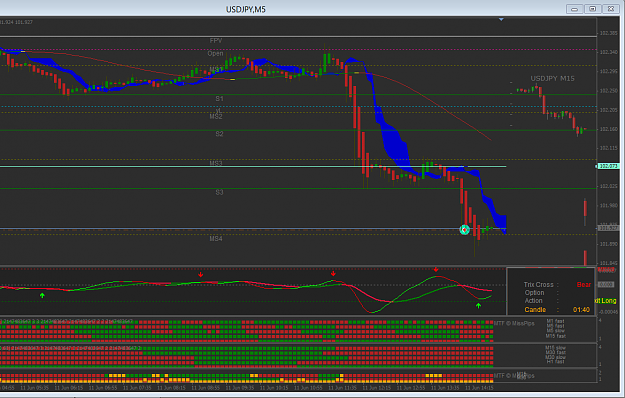Click the highlighted 102.073 price tag
Viewport: 625px width, 398px height.
point(608,166)
